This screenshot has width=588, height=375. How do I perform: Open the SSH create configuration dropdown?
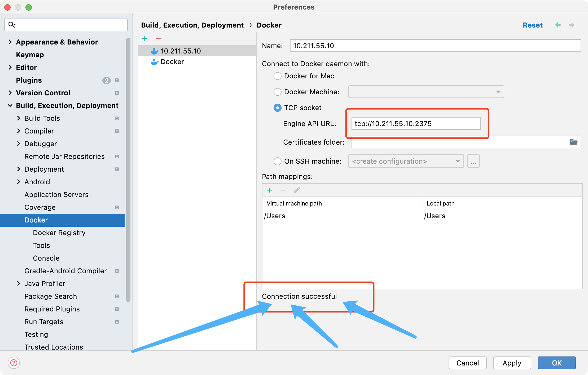coord(406,161)
